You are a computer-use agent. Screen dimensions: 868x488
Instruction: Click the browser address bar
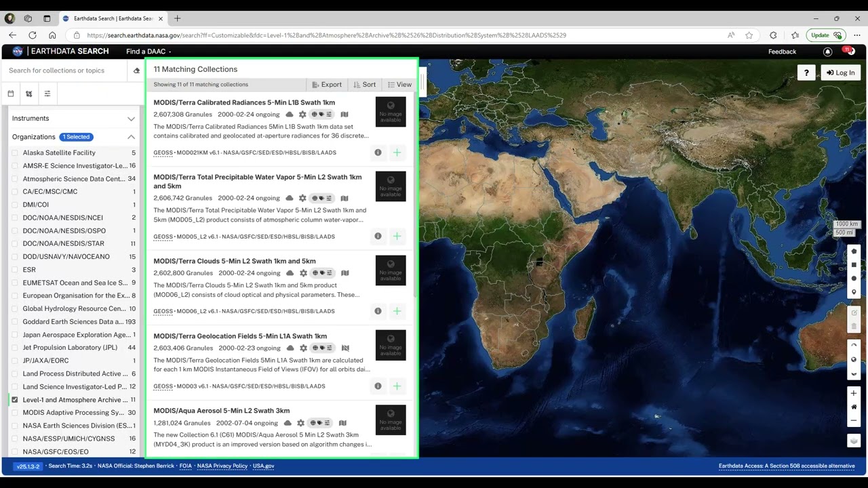pos(400,35)
